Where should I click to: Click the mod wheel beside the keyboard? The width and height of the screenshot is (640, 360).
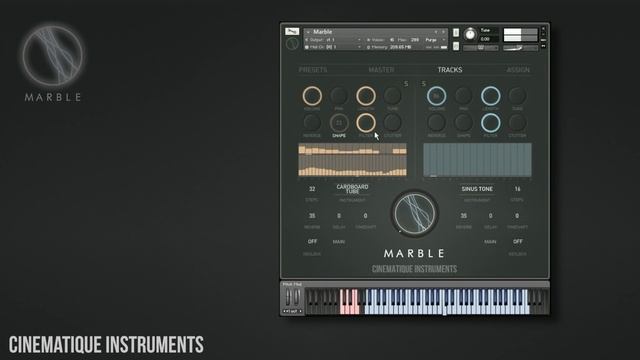coord(297,298)
